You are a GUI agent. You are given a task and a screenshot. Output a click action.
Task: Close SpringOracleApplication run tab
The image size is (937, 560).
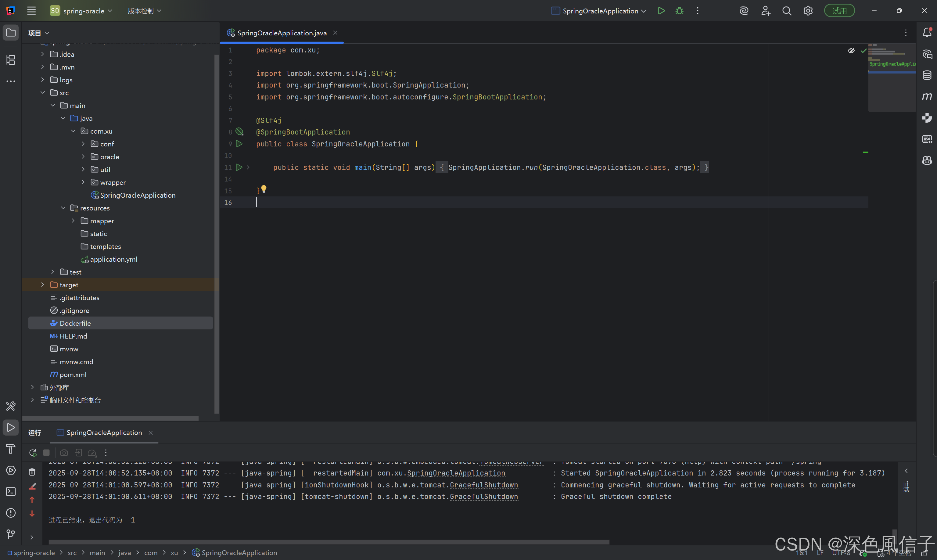point(151,433)
